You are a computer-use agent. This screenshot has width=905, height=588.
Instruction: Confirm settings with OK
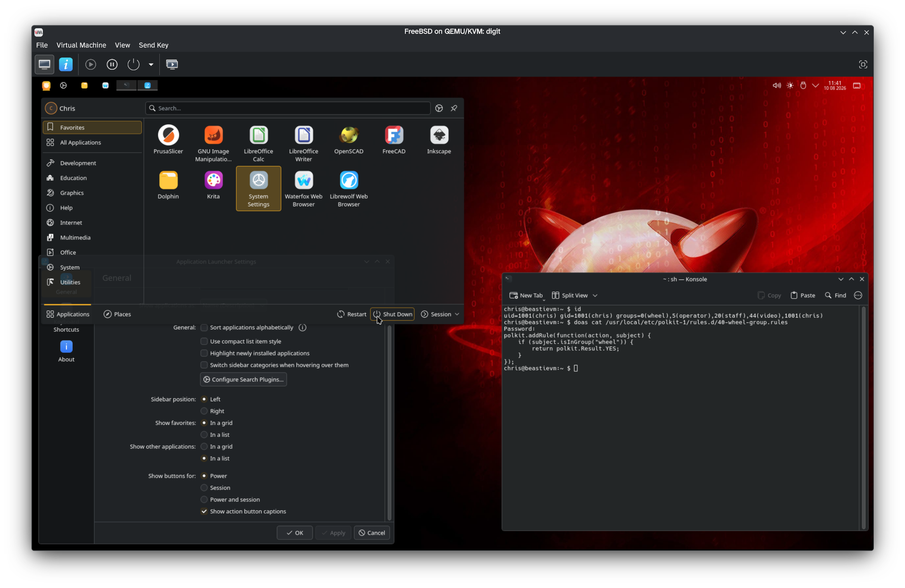[295, 533]
